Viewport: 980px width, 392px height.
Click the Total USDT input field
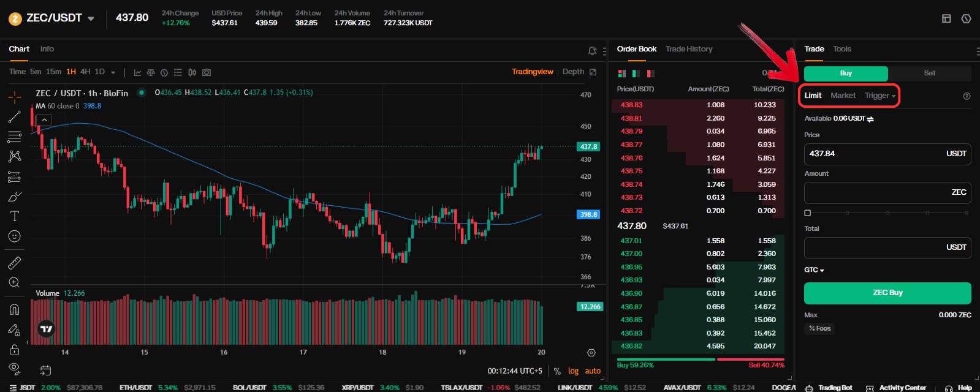(887, 247)
